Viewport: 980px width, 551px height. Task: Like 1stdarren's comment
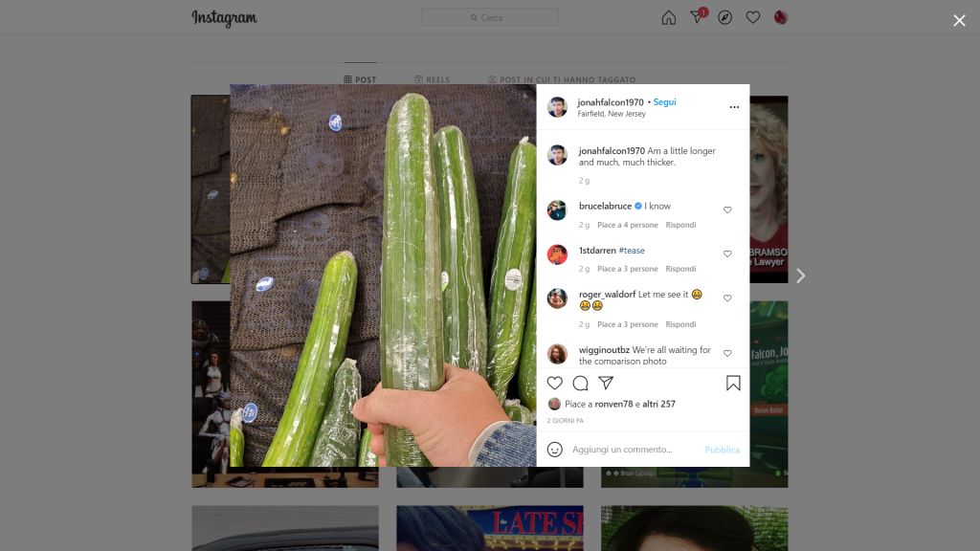727,253
